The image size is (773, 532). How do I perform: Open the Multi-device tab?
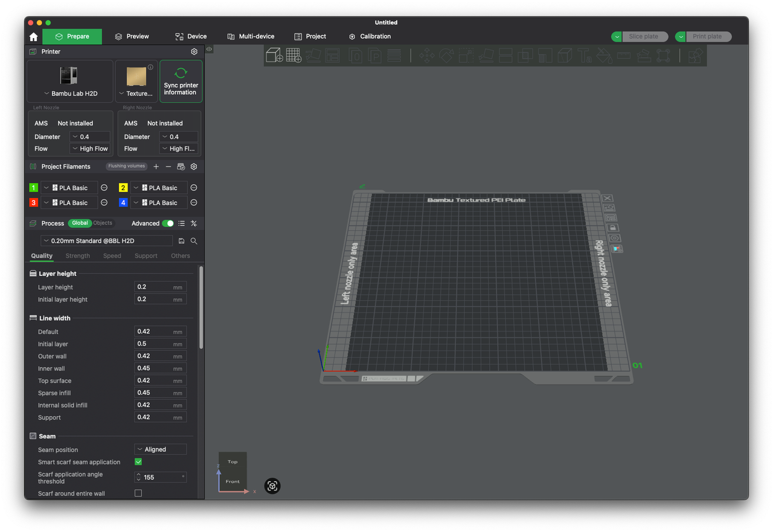pos(251,36)
